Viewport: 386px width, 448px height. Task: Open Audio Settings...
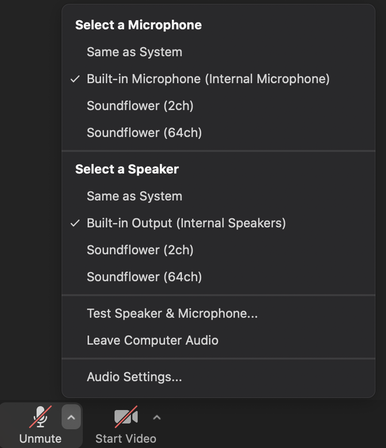point(218,377)
